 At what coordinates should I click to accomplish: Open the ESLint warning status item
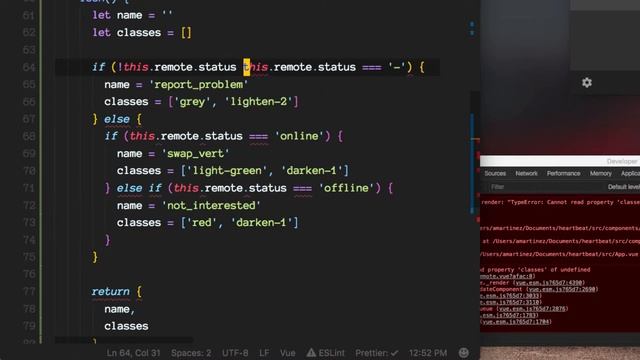coord(325,353)
